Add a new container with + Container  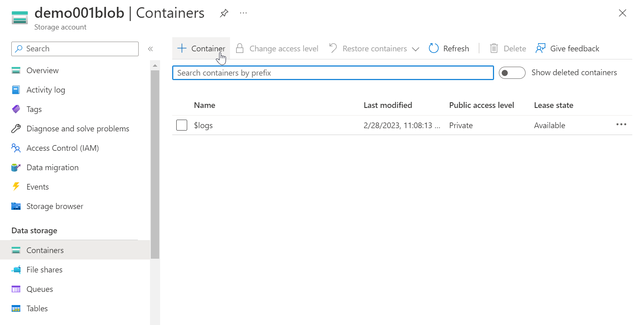pos(201,49)
